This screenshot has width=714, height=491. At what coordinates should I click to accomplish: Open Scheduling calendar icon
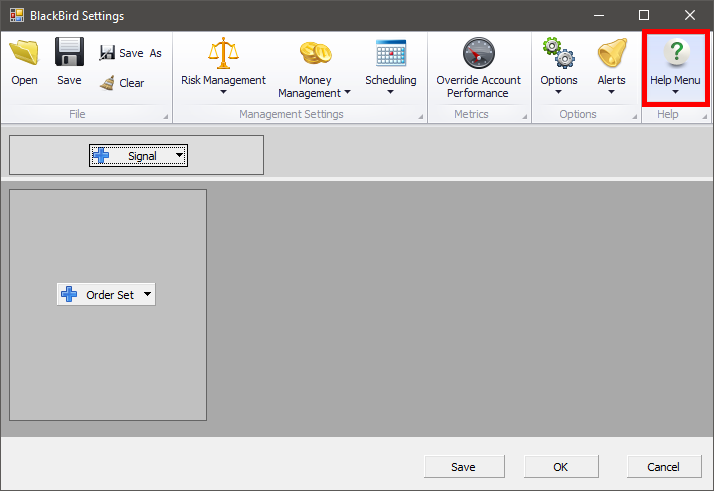(x=391, y=53)
